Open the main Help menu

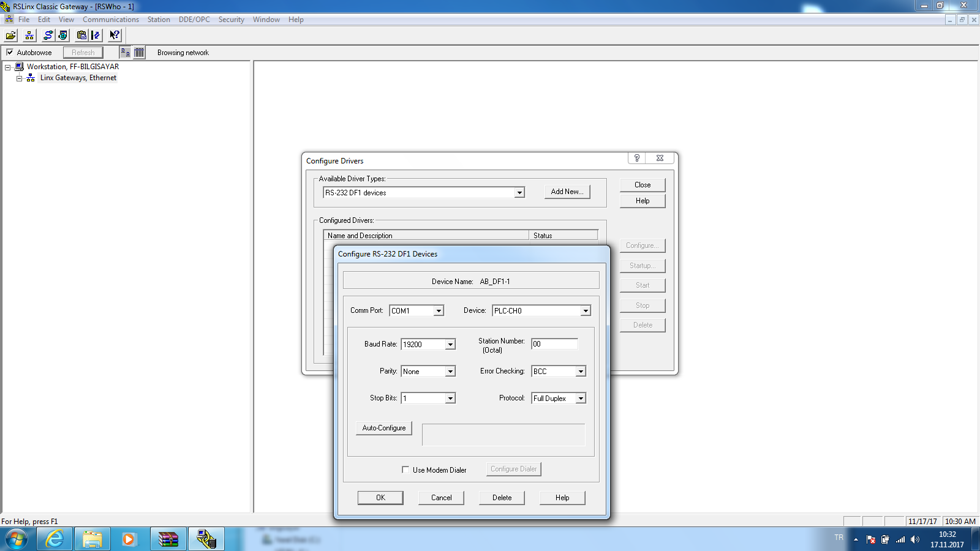(x=296, y=20)
